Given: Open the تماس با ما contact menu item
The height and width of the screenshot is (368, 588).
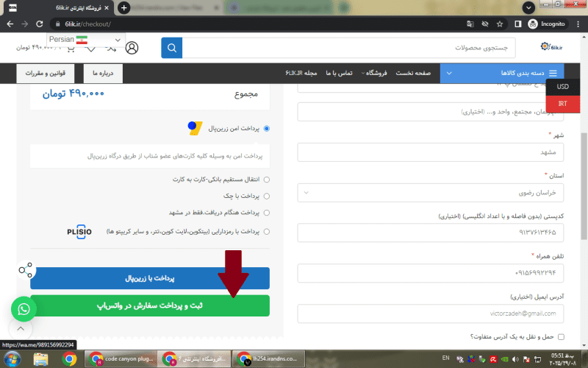Looking at the screenshot, I should point(340,74).
